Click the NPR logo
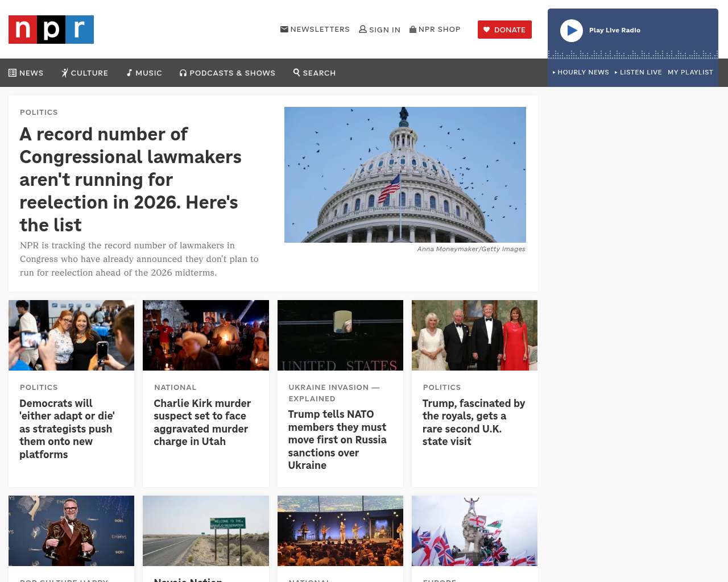The image size is (728, 582). [51, 30]
